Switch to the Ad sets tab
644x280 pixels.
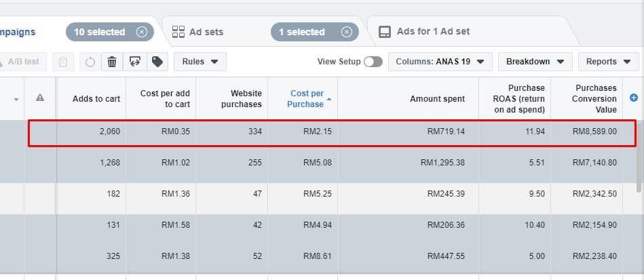(198, 32)
